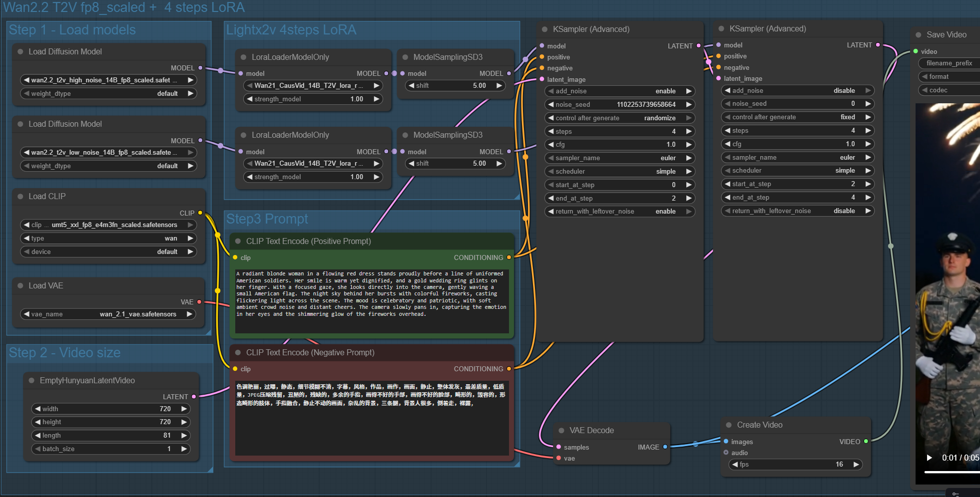Open the type dropdown showing wan
980x497 pixels.
click(108, 239)
